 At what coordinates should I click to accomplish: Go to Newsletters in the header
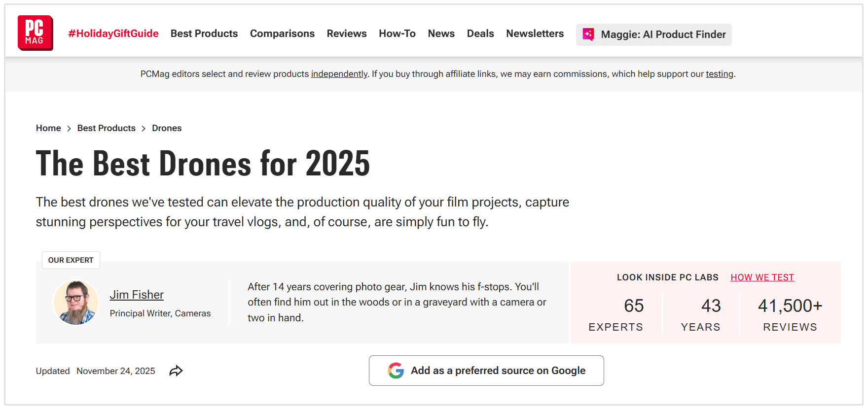click(x=535, y=34)
